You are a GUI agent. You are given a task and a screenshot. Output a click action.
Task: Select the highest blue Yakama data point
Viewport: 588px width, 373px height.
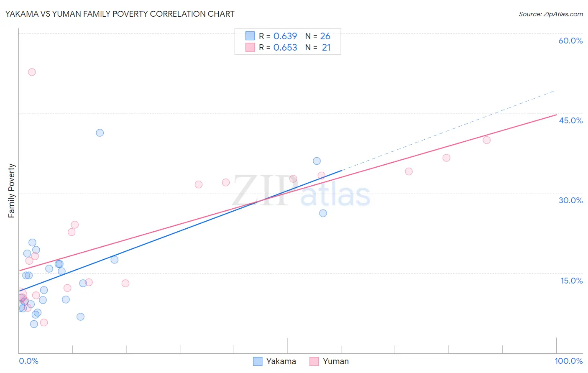point(100,133)
